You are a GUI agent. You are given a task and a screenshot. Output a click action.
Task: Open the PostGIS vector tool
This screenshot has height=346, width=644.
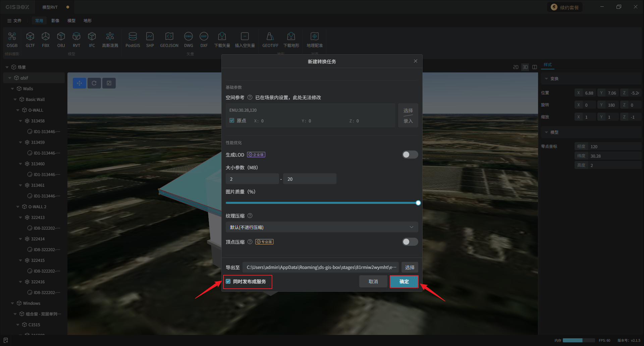coord(132,37)
